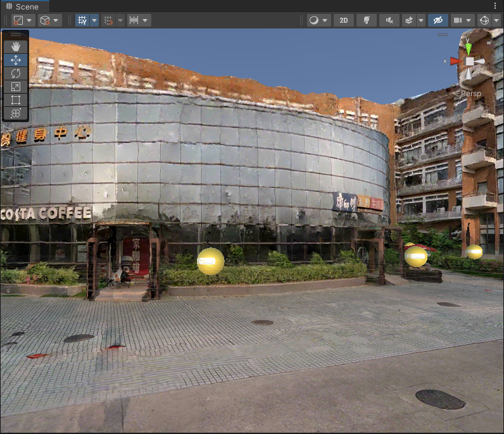This screenshot has height=434, width=504.
Task: Select the Rotate tool
Action: tap(16, 73)
